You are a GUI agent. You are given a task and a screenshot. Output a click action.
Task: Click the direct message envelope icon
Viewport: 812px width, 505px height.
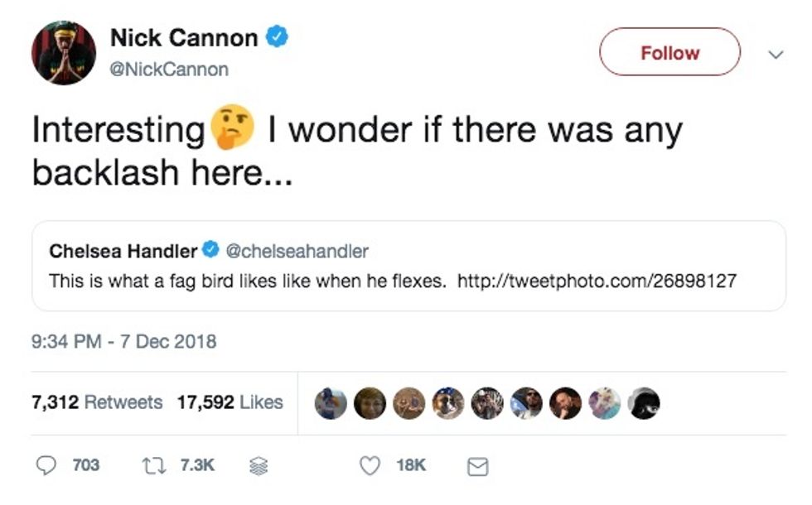[477, 466]
